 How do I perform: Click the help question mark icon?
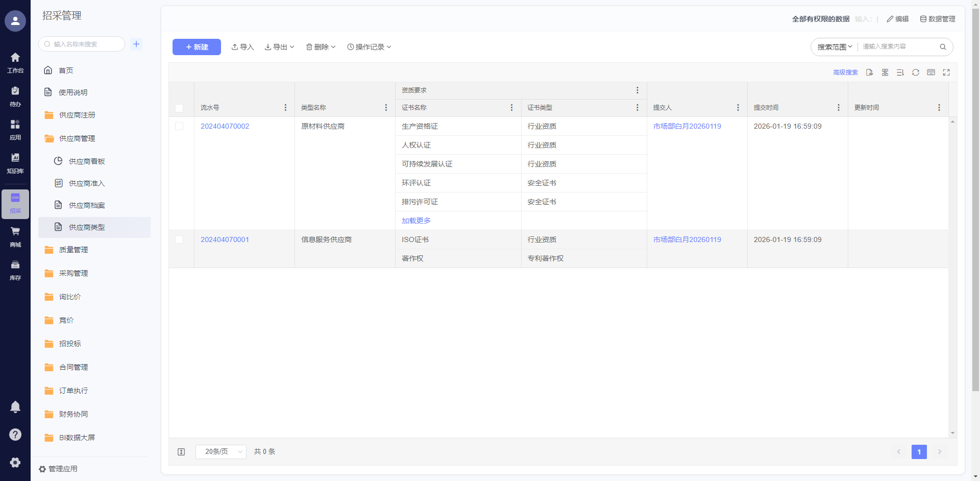(15, 435)
